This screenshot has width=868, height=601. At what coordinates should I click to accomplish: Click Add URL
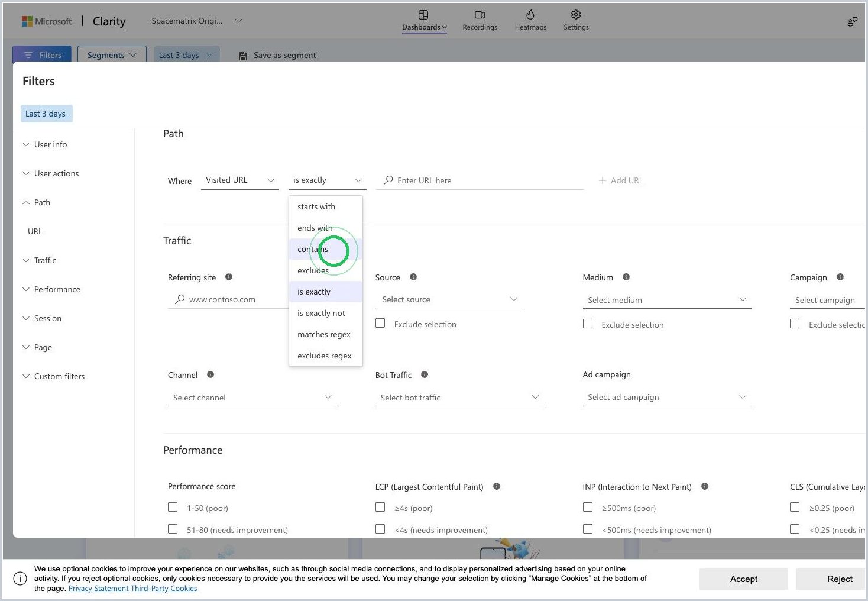click(x=621, y=180)
